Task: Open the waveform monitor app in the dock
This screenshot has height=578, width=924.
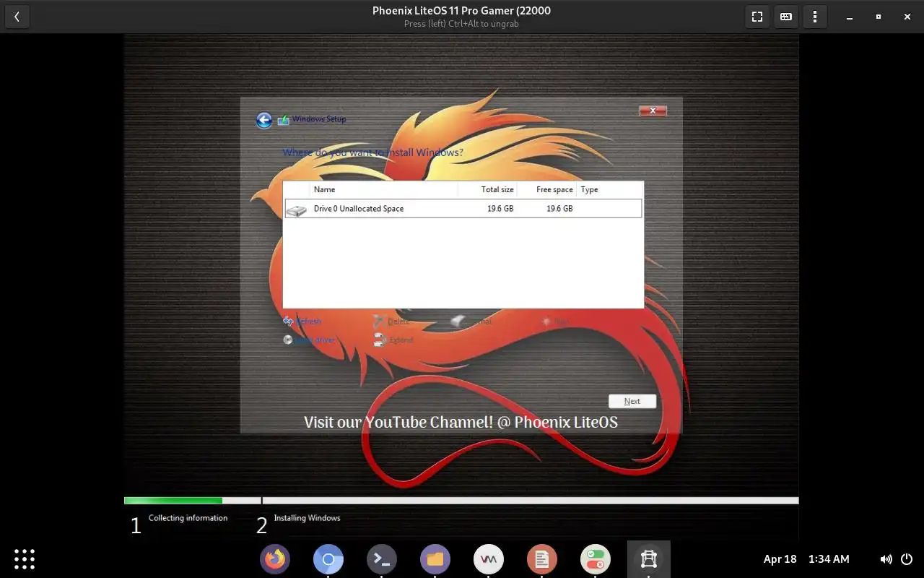Action: pyautogui.click(x=489, y=559)
